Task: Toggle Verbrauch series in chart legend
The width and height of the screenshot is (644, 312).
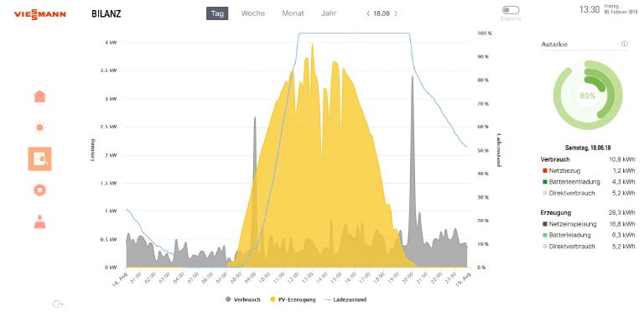Action: point(242,299)
